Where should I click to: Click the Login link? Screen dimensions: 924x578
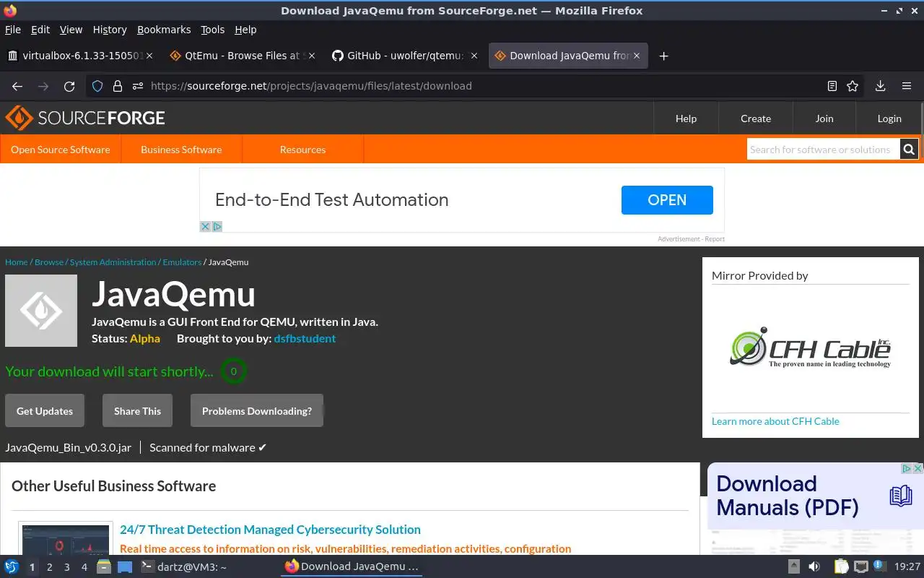(889, 118)
